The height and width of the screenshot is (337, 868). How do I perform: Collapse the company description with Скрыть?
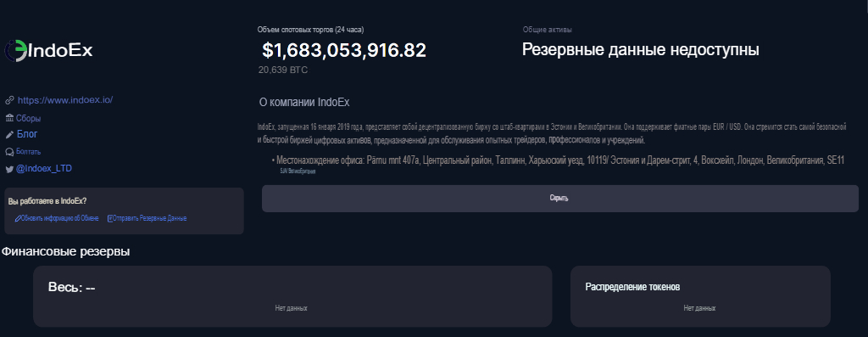[x=559, y=199]
